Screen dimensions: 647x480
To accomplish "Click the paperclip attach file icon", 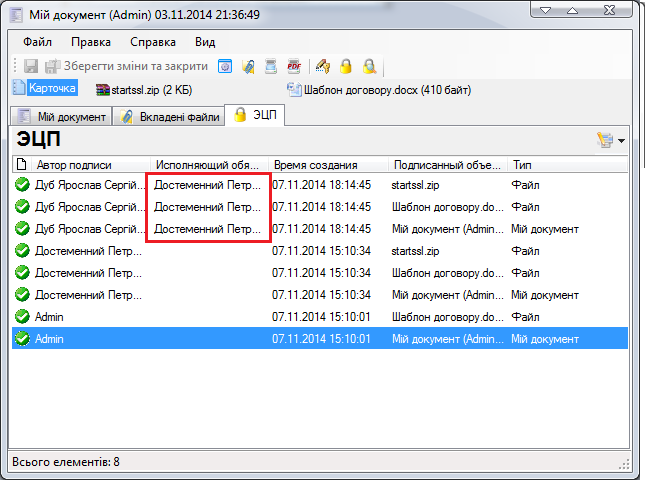I will coord(248,66).
